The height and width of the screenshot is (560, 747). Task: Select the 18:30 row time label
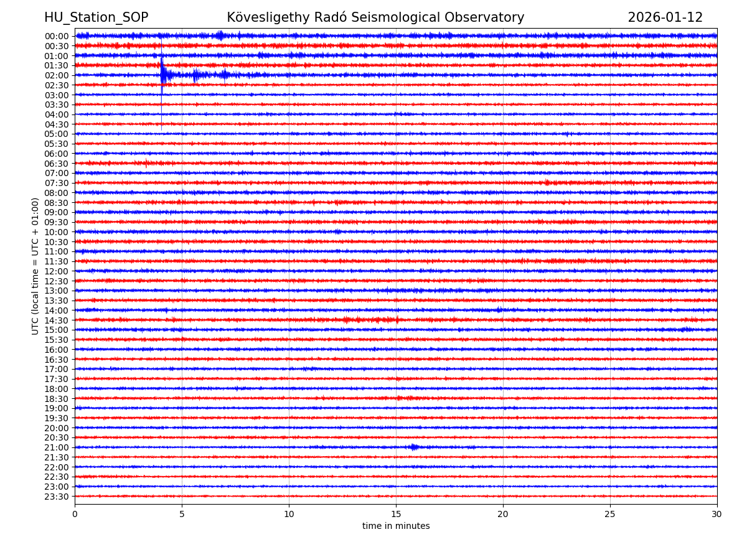tap(56, 399)
